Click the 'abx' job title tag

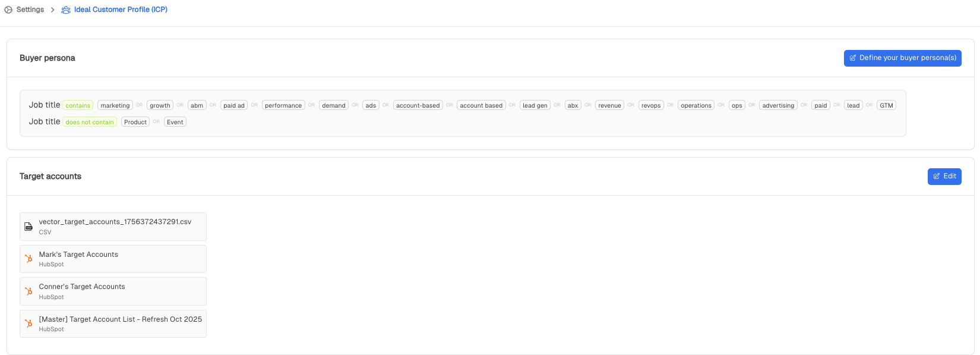coord(573,105)
